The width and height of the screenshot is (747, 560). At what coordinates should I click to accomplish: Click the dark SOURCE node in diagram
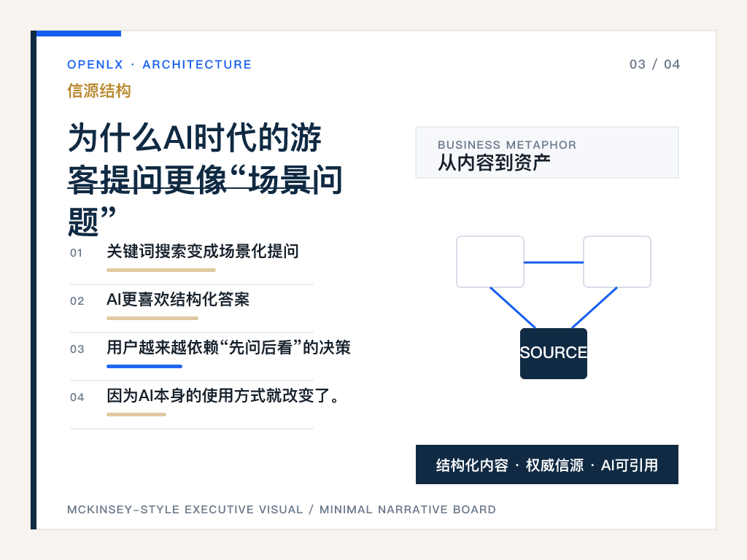tap(554, 354)
